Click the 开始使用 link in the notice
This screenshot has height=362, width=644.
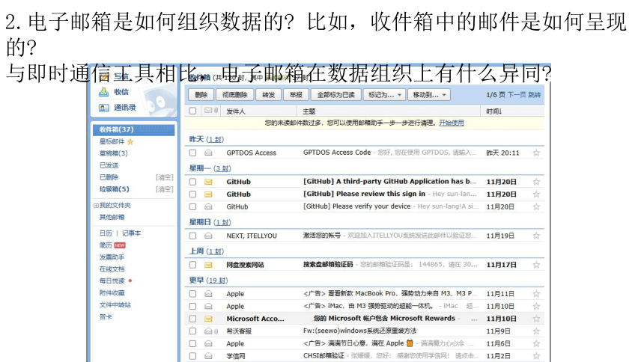452,123
